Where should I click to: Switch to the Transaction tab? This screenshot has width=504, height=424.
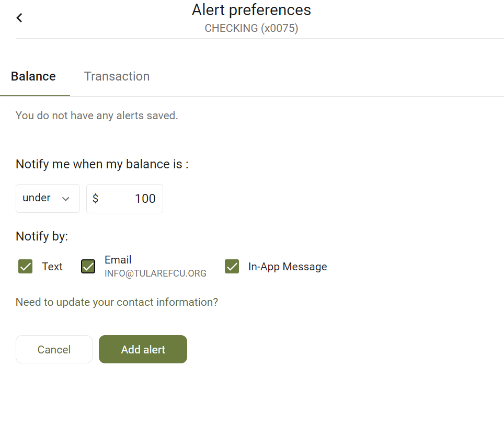point(117,76)
